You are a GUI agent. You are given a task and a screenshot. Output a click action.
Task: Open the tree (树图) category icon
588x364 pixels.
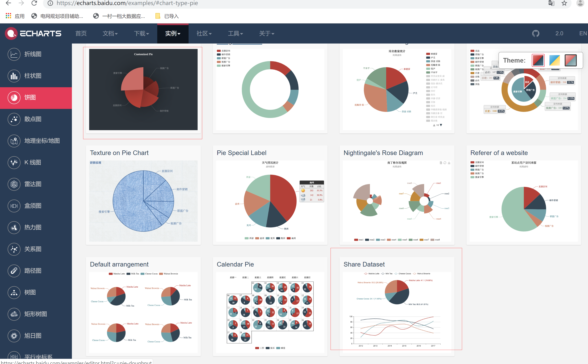coord(14,292)
